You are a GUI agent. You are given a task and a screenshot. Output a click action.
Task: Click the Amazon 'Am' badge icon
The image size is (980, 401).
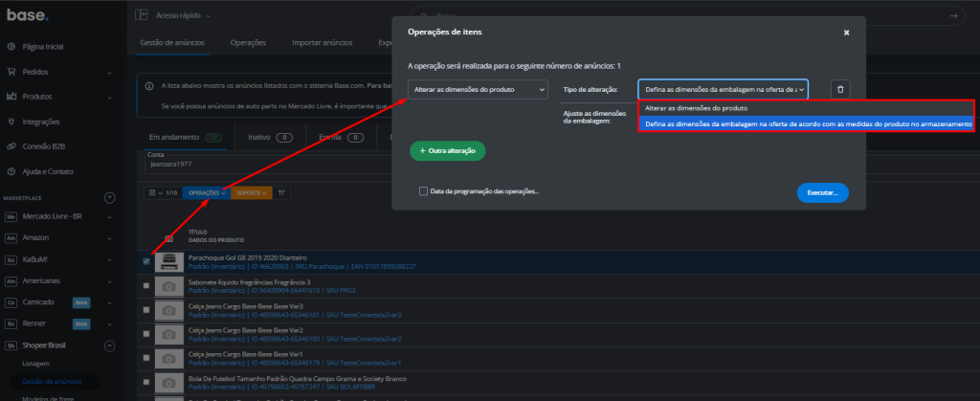click(11, 238)
